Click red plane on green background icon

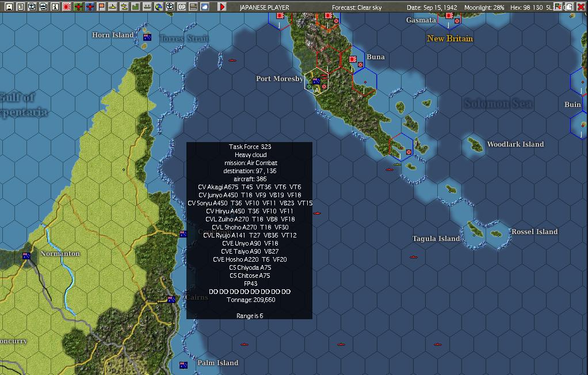[78, 6]
